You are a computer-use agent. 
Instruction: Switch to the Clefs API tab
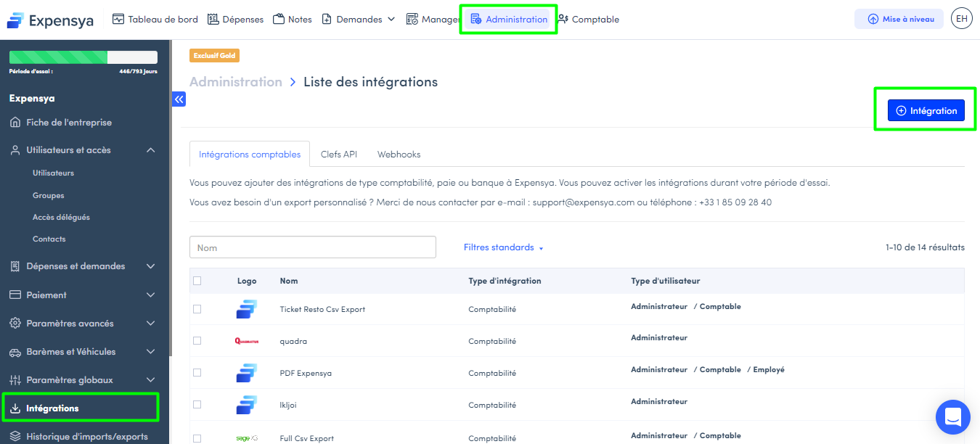coord(339,155)
